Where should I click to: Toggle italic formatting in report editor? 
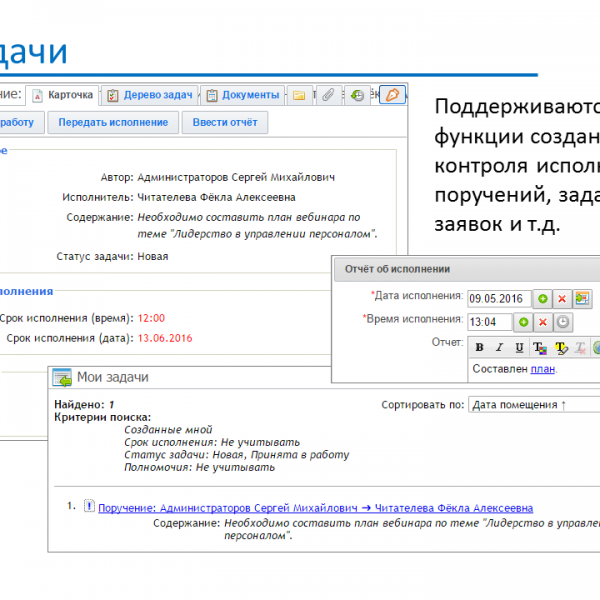click(x=499, y=348)
